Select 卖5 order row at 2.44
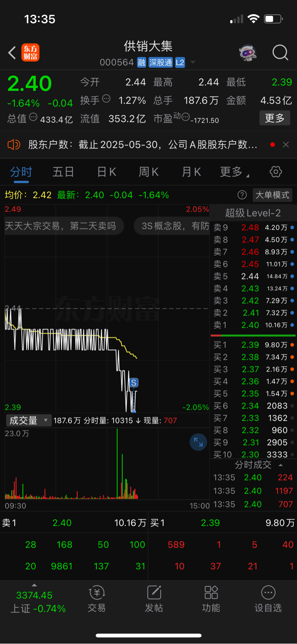 tap(254, 276)
